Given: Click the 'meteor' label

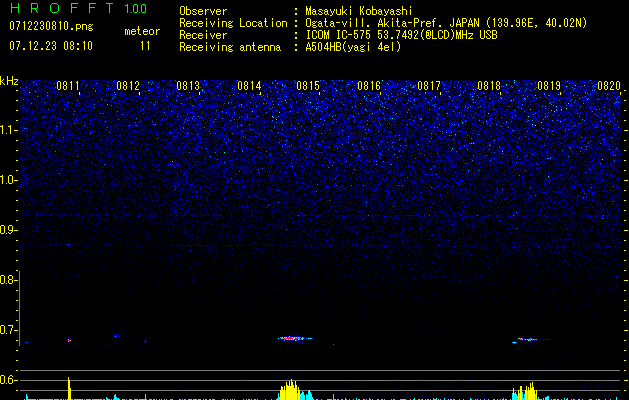Looking at the screenshot, I should [x=142, y=31].
